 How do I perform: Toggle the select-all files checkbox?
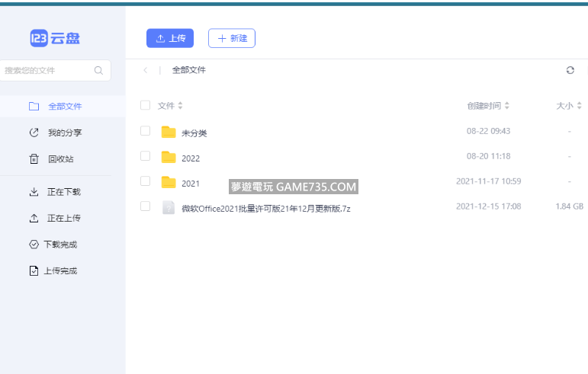point(146,106)
